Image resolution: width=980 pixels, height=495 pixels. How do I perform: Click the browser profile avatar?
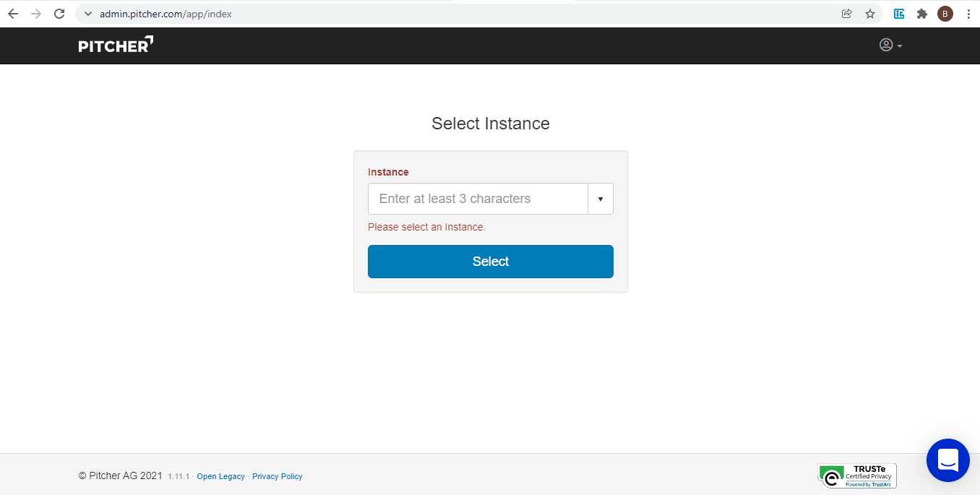945,13
